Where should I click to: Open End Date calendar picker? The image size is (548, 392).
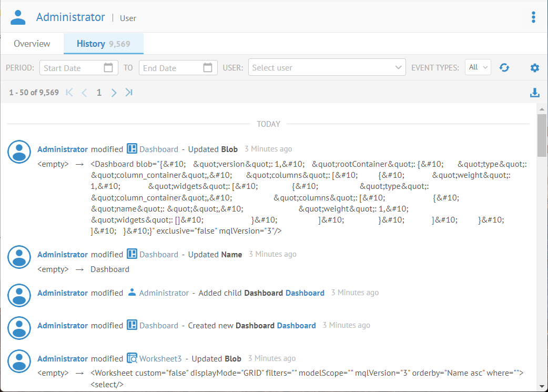click(x=208, y=67)
